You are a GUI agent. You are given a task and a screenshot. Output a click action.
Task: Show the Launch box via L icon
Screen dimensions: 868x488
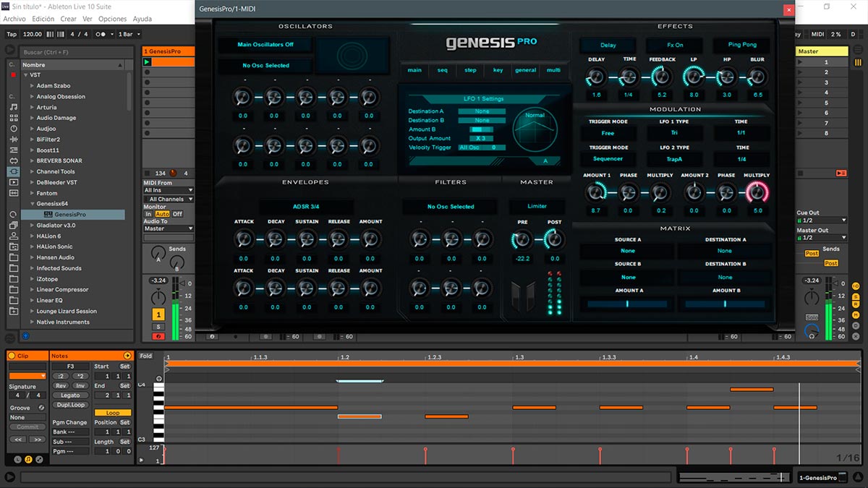18,460
